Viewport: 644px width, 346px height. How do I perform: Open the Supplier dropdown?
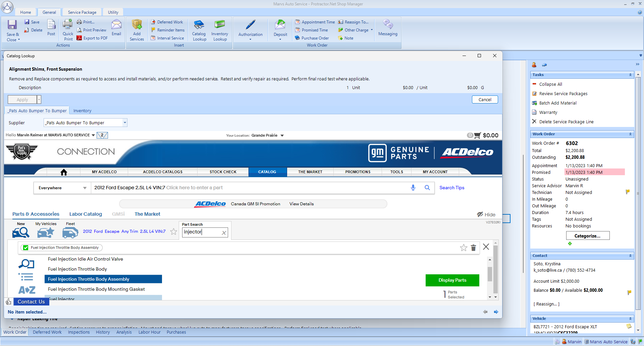click(x=124, y=123)
